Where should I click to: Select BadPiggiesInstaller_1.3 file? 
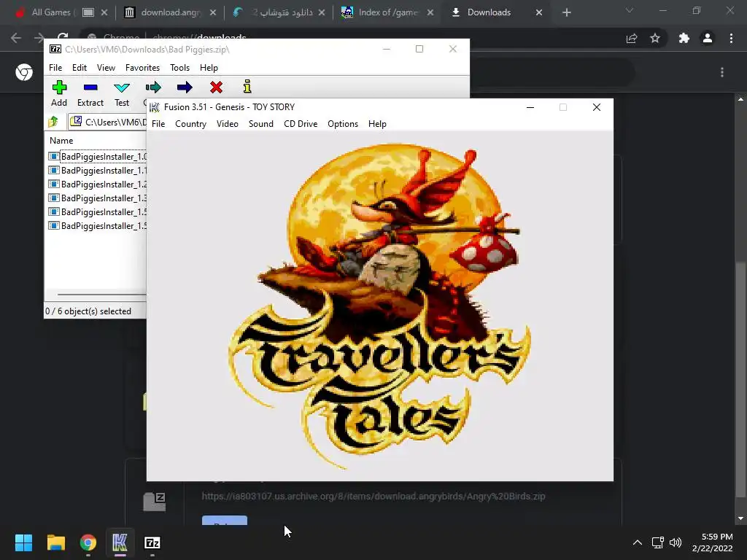(x=97, y=198)
